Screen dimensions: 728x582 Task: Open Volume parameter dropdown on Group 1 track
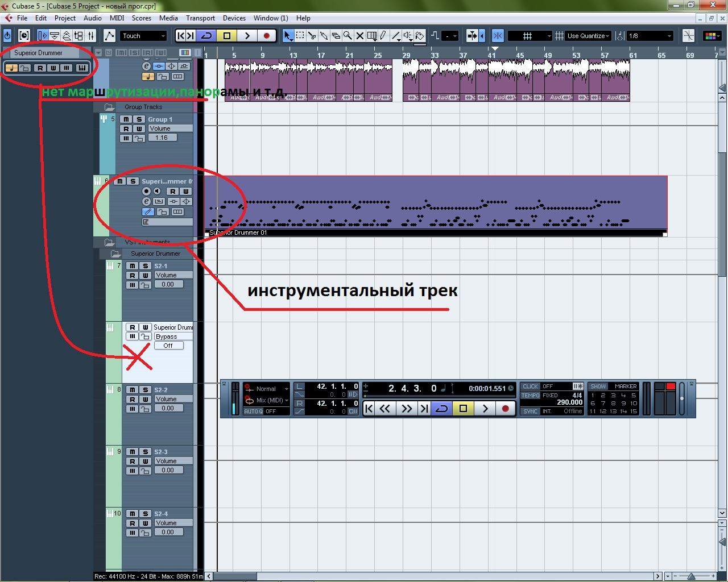(x=170, y=128)
